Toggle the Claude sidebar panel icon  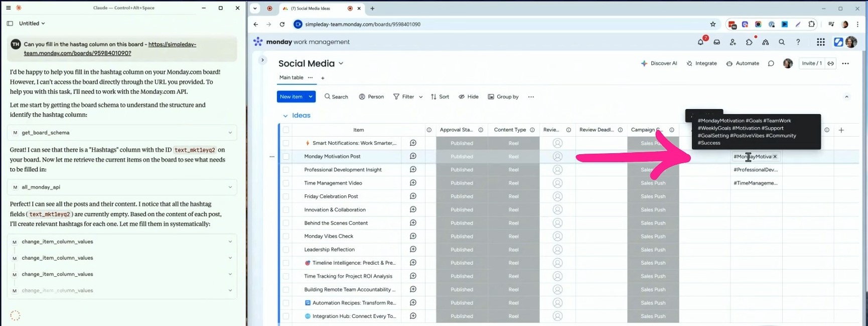tap(10, 23)
